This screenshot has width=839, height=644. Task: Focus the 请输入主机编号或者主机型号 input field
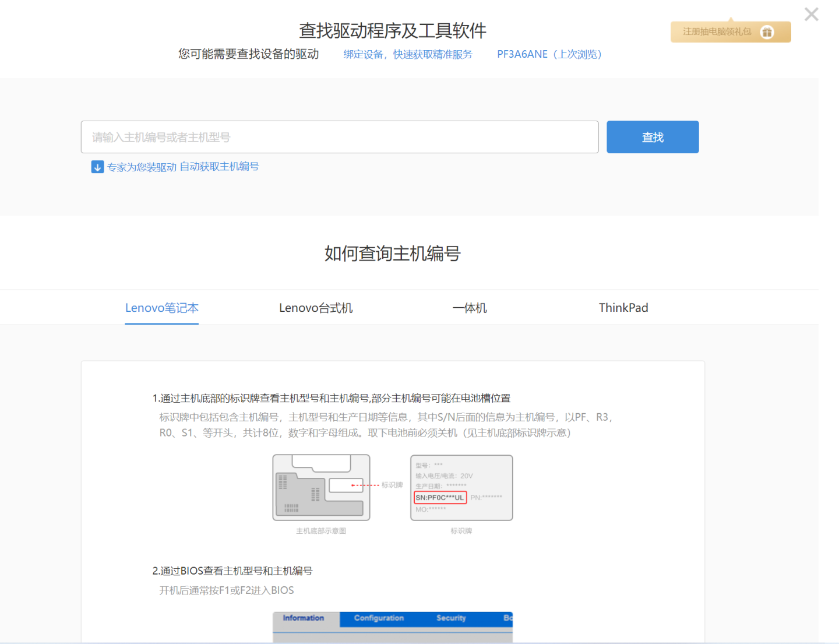coord(340,137)
